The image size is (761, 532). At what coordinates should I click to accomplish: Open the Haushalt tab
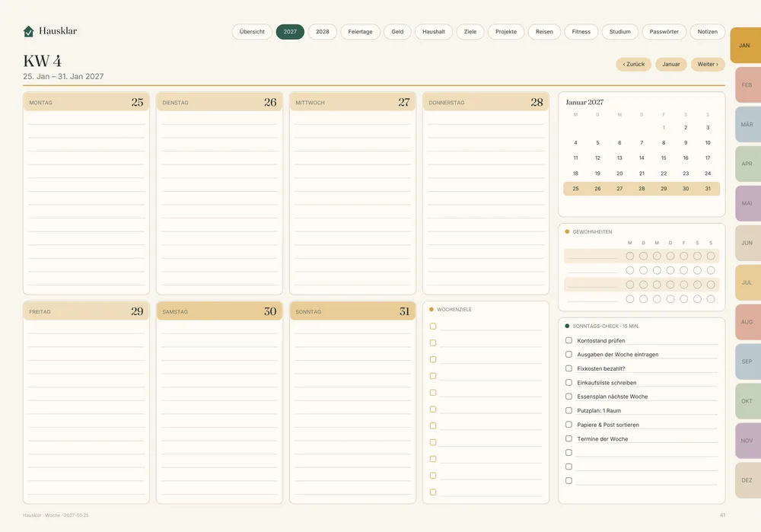click(434, 31)
